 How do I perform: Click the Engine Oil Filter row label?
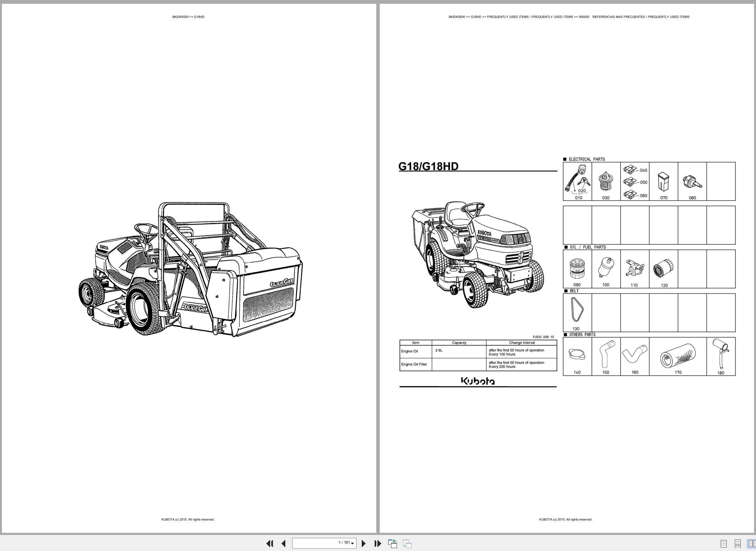[x=414, y=364]
